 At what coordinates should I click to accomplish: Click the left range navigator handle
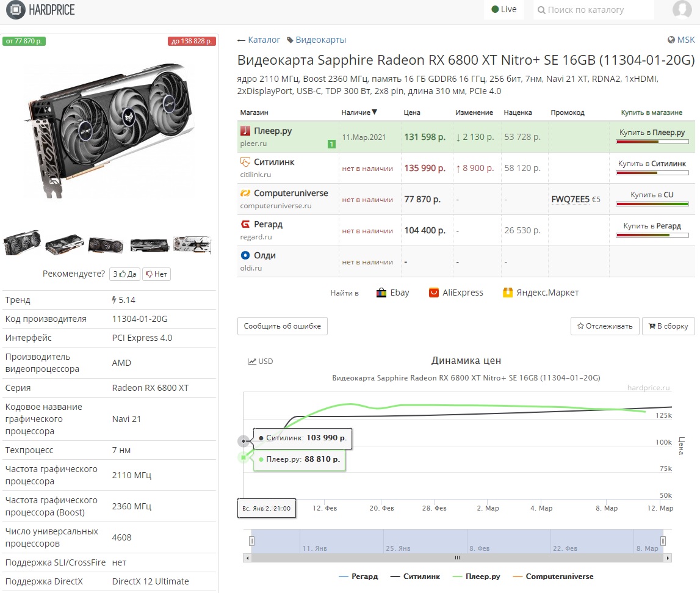coord(252,541)
